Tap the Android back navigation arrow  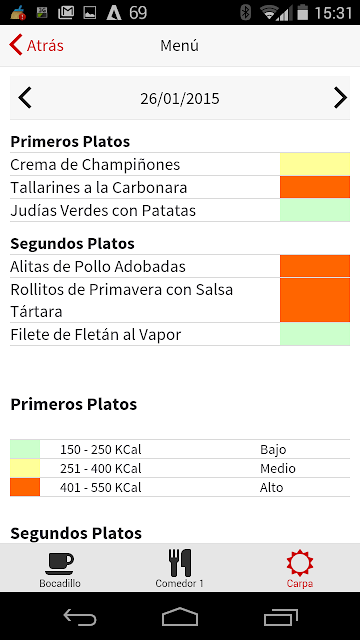pos(80,617)
